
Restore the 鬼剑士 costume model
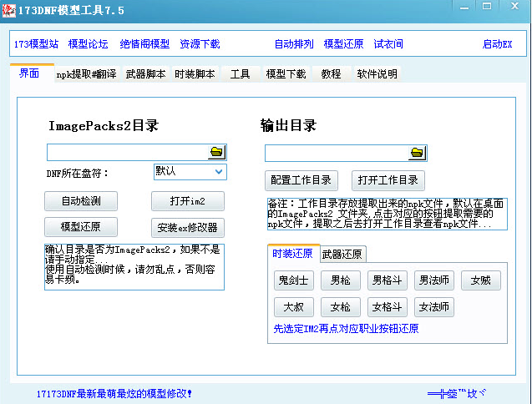tap(293, 280)
